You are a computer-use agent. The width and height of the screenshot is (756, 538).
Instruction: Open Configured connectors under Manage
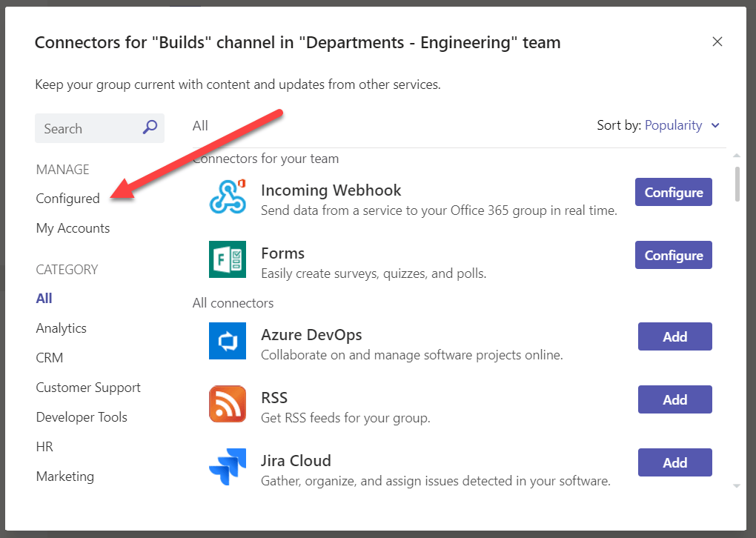67,199
